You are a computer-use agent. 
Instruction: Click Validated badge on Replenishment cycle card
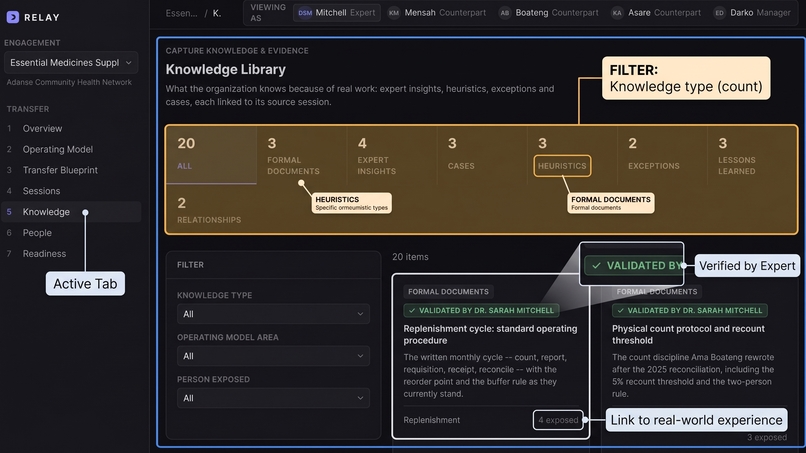tap(481, 311)
